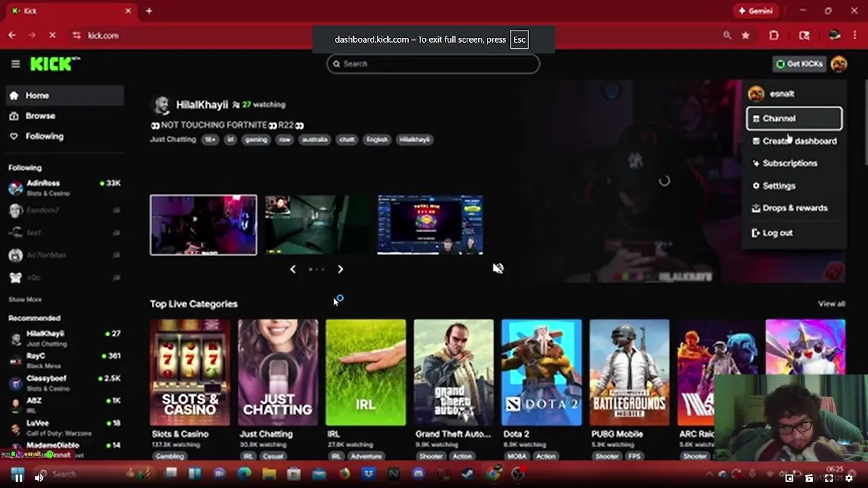Open the Just Chatting category card
The image size is (868, 488).
(x=278, y=373)
